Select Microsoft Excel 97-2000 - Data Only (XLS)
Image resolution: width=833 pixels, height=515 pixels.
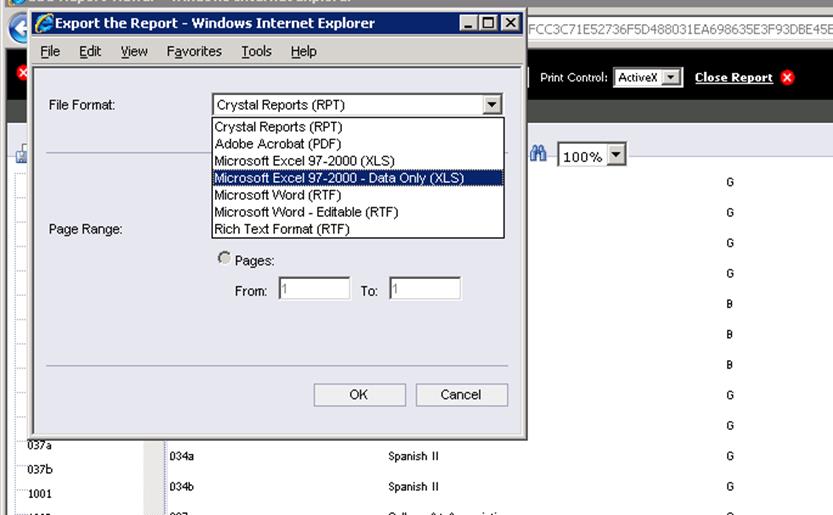[x=339, y=178]
